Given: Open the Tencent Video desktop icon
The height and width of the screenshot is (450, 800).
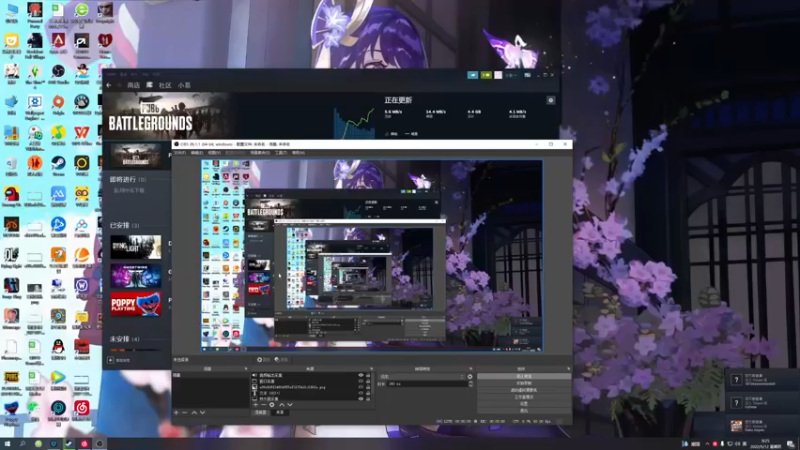Looking at the screenshot, I should click(x=58, y=378).
